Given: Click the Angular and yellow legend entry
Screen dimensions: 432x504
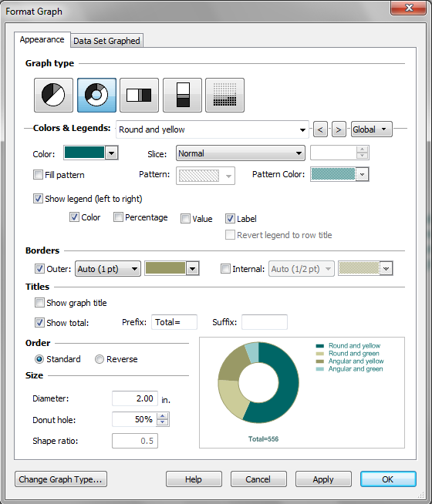Looking at the screenshot, I should (349, 361).
